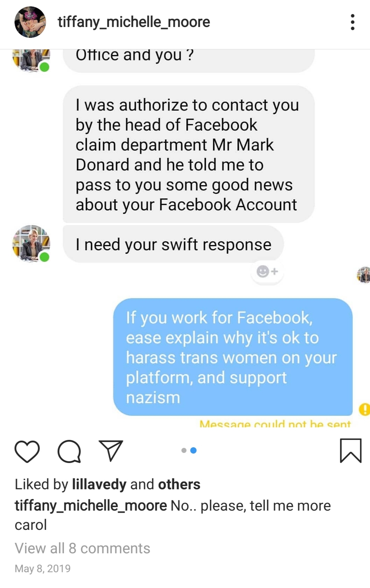Tap the May 8, 2019 date
Image resolution: width=370 pixels, height=588 pixels.
coord(43,568)
